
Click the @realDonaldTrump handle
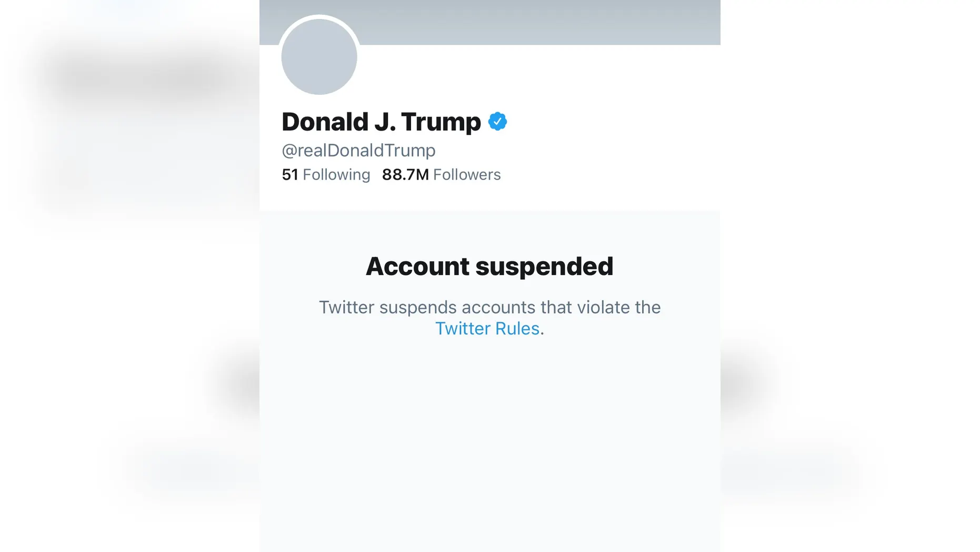(358, 151)
